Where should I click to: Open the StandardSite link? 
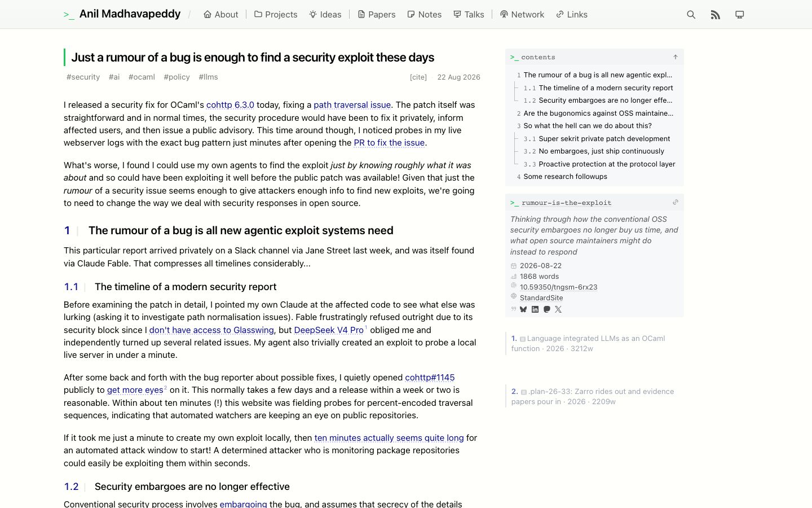[541, 297]
